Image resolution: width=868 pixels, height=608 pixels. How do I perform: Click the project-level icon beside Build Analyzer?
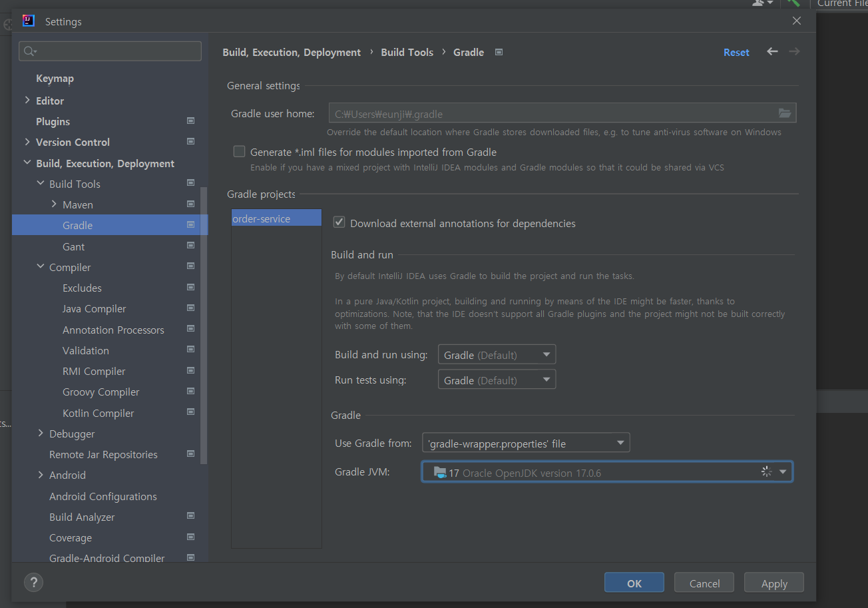point(191,516)
